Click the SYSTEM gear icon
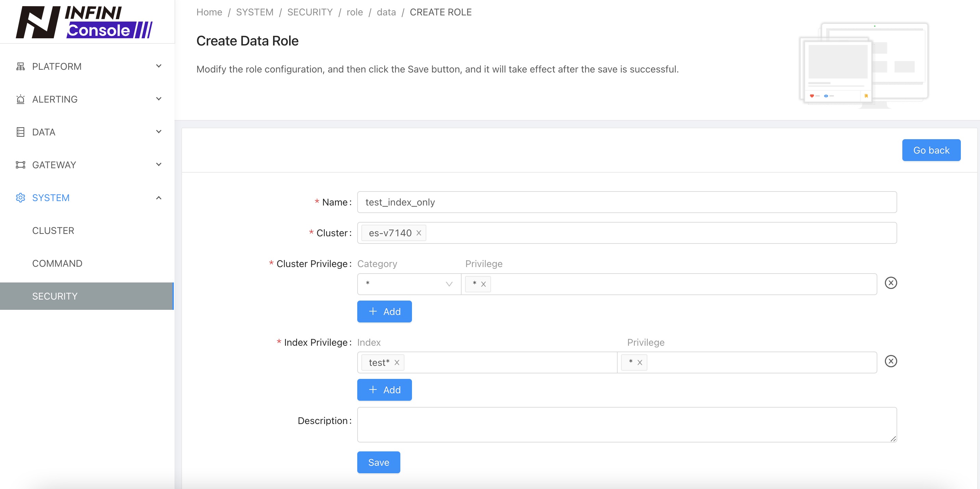Screen dimensions: 980x489 coord(21,197)
